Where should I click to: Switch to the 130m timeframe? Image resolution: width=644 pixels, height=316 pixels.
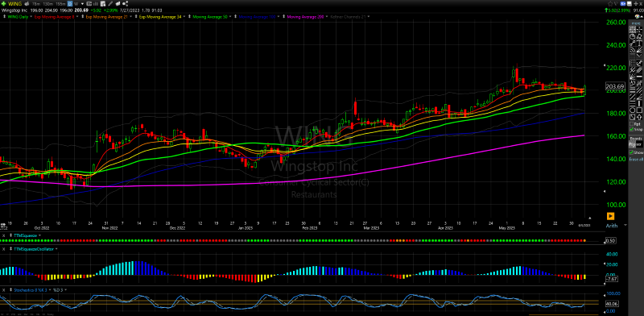(48, 4)
